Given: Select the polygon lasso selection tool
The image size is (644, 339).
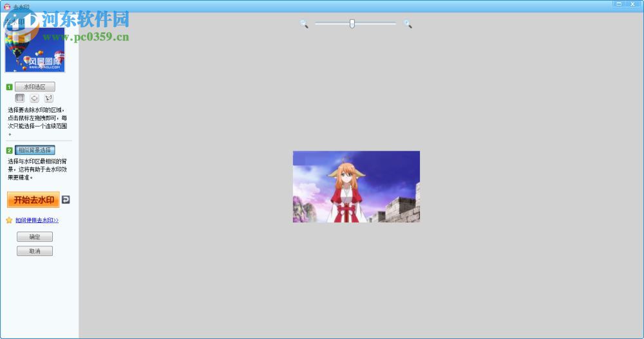Looking at the screenshot, I should [x=49, y=98].
